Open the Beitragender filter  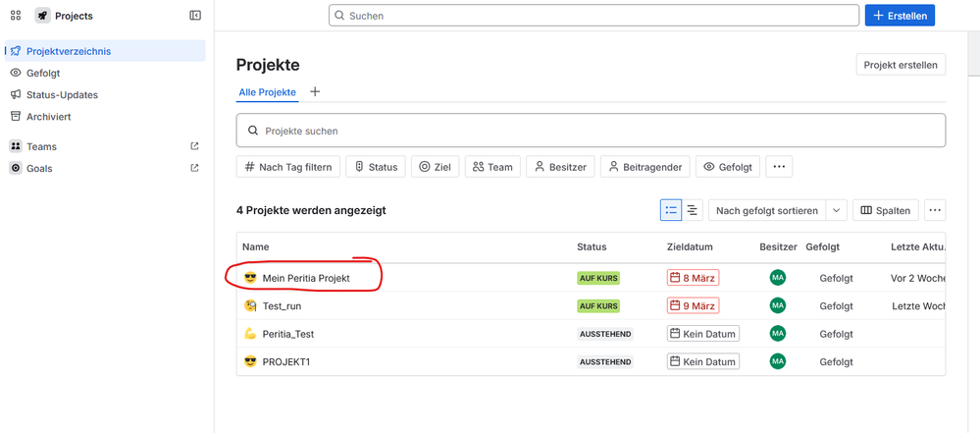(x=645, y=167)
